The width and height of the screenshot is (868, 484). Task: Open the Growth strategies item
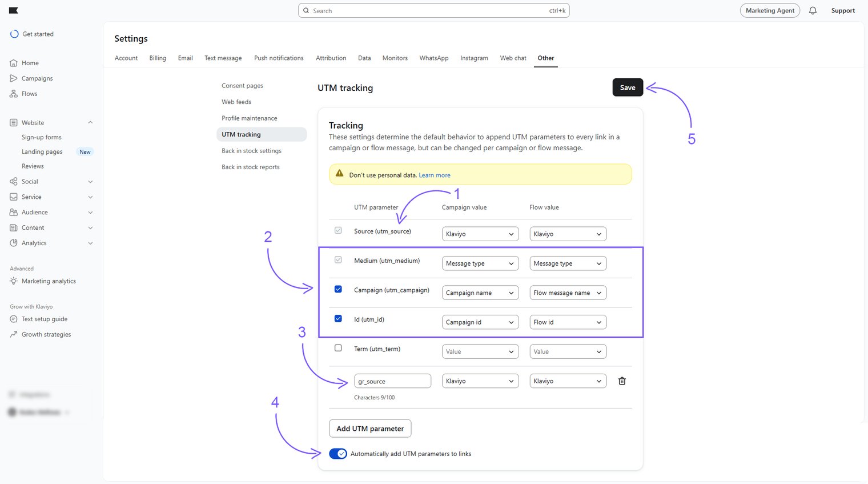tap(46, 334)
